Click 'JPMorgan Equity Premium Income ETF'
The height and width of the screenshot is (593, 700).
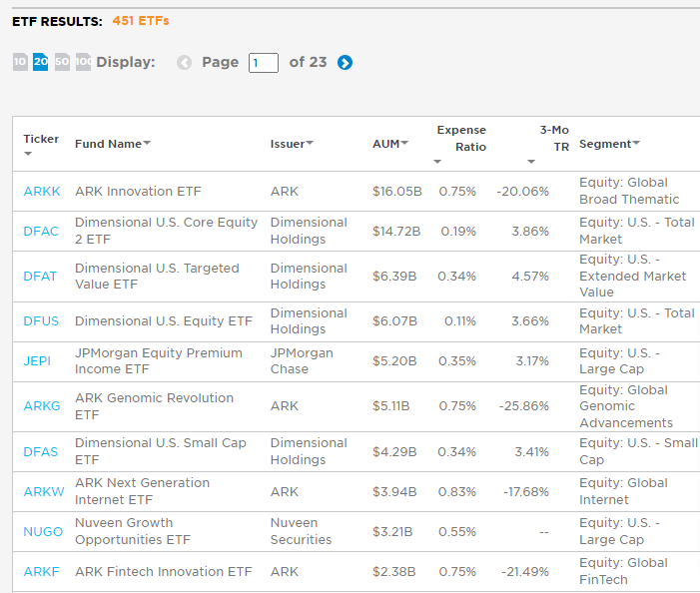pos(159,361)
